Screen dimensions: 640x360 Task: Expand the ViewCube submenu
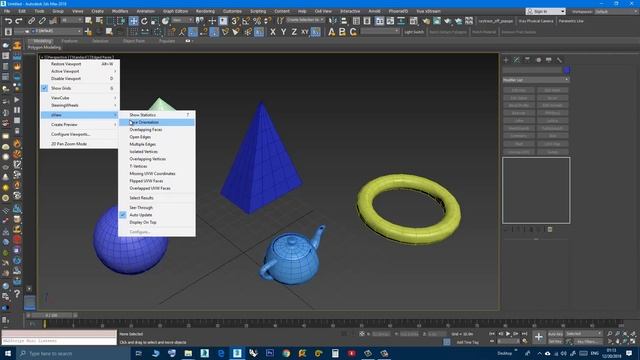80,98
